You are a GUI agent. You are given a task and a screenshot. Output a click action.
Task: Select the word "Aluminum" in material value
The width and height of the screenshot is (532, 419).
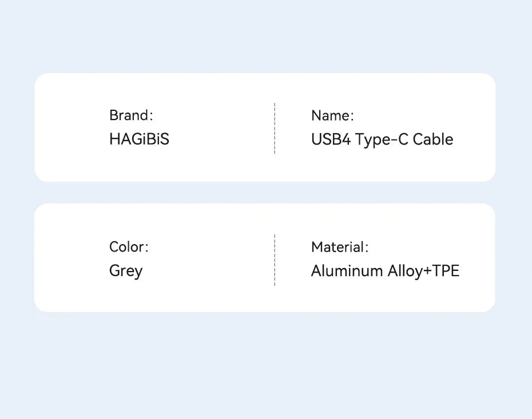click(x=347, y=271)
